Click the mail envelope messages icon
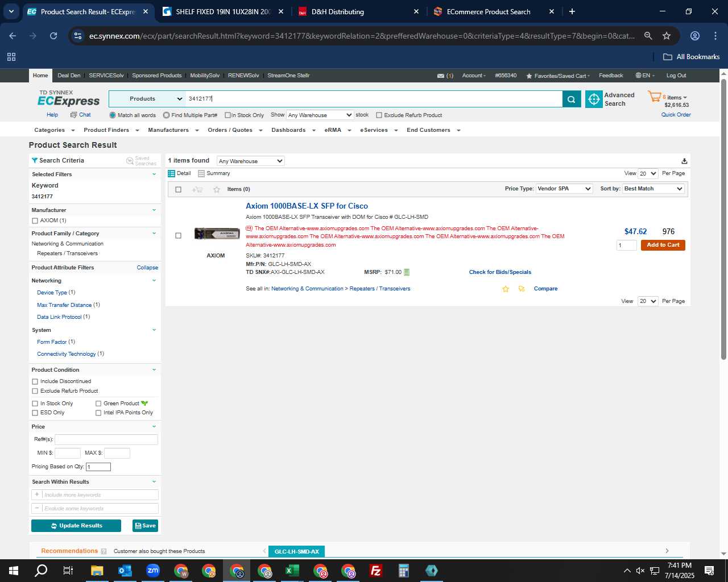The width and height of the screenshot is (728, 582). pyautogui.click(x=441, y=76)
